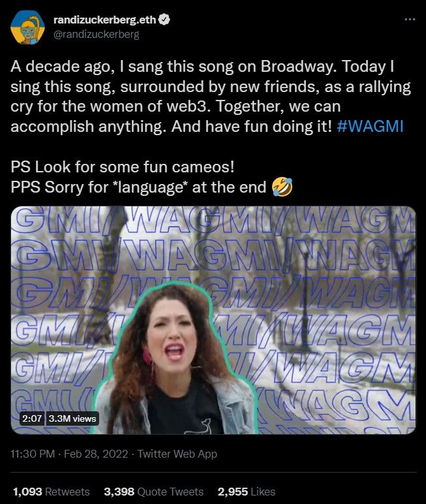Open the @randizuckerberg handle link

pyautogui.click(x=96, y=35)
